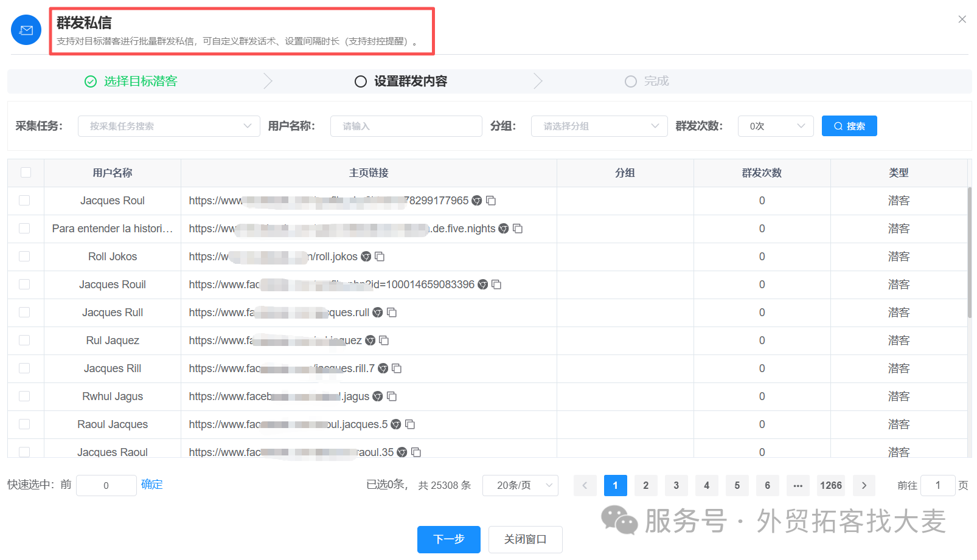Image resolution: width=977 pixels, height=560 pixels.
Task: Click the blue 搜索 button
Action: point(849,126)
